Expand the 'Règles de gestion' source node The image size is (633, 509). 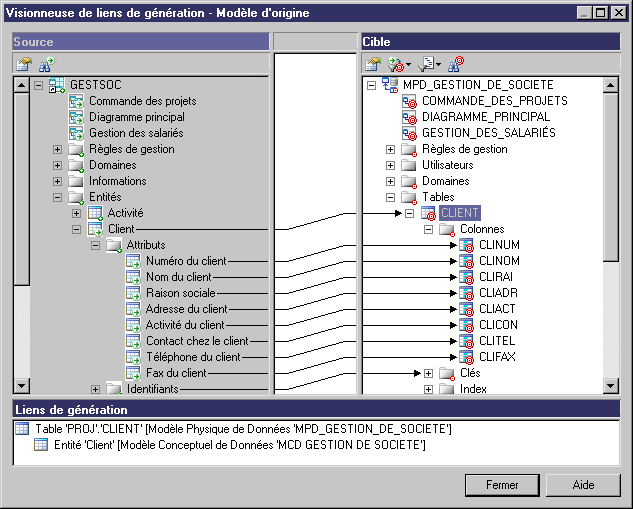point(57,149)
